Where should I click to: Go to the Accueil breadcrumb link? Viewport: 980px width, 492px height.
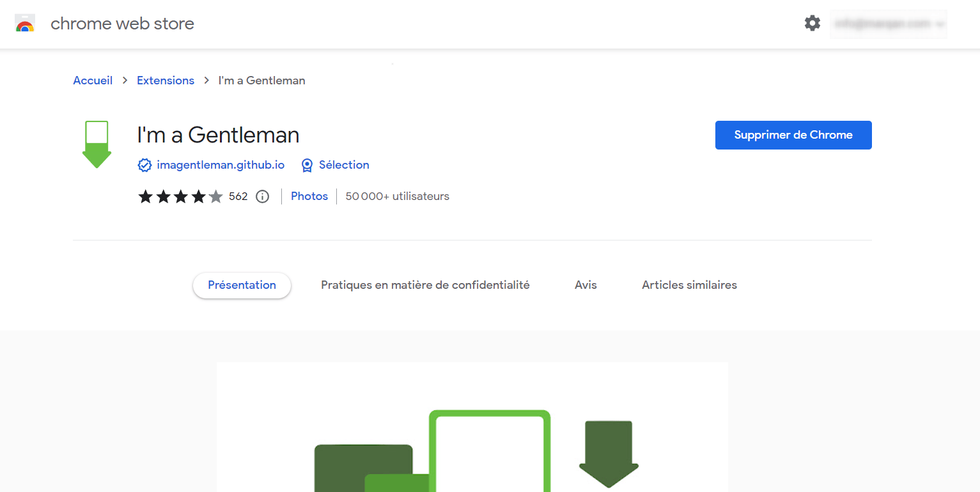tap(93, 81)
